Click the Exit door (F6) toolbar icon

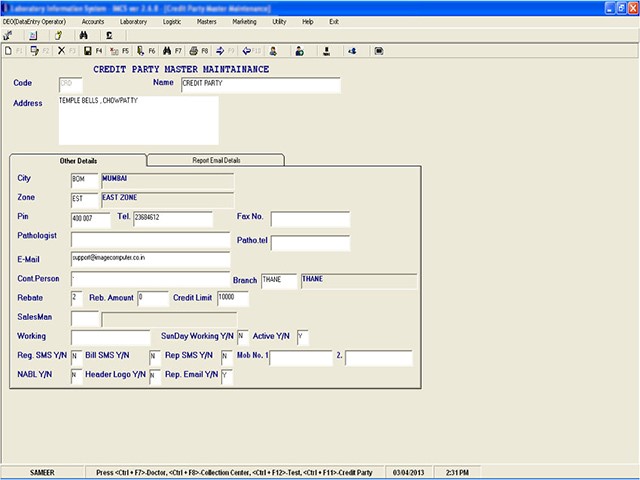140,51
